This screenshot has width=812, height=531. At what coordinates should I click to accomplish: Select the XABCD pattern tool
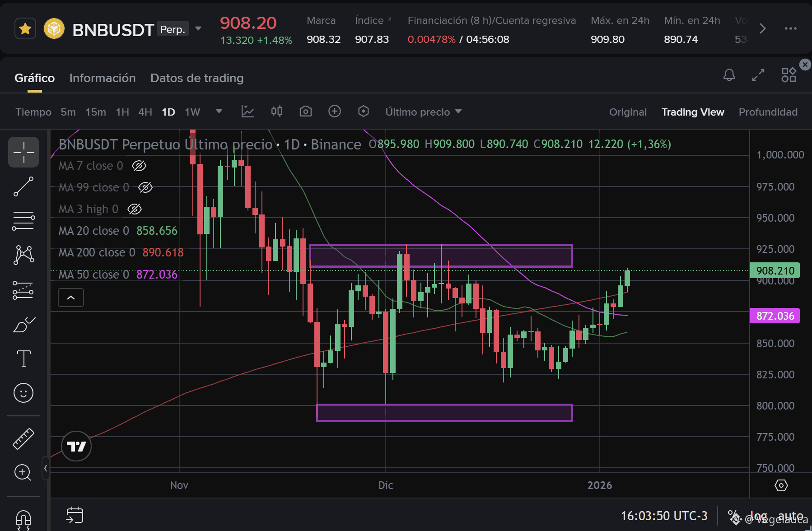coord(23,255)
